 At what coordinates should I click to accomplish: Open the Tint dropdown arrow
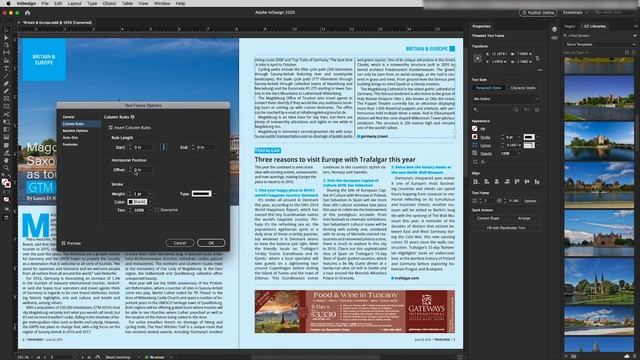tap(150, 210)
